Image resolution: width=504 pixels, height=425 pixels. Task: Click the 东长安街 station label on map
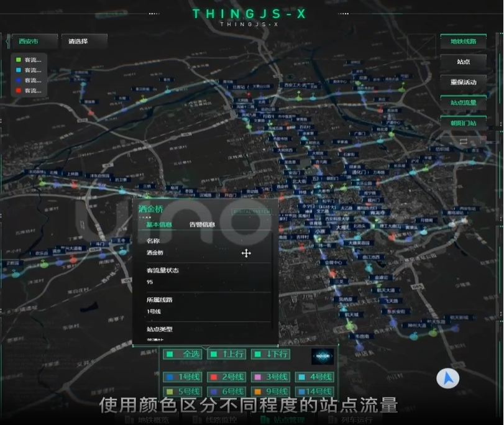pos(396,311)
